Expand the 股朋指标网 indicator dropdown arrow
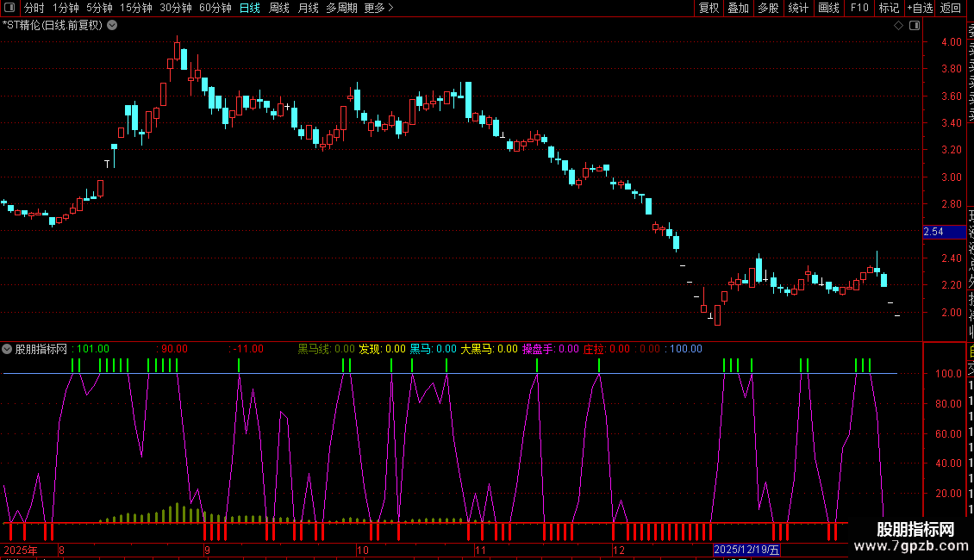 click(x=8, y=349)
